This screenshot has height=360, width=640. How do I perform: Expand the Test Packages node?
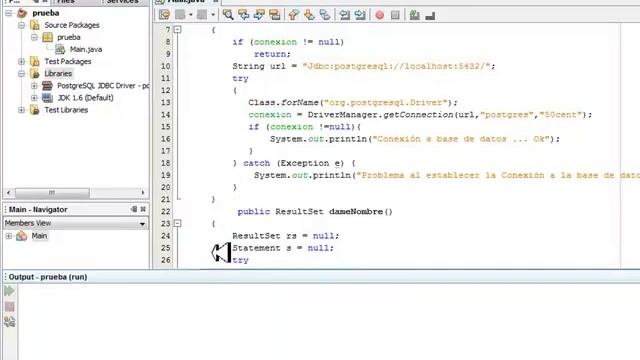pyautogui.click(x=21, y=62)
